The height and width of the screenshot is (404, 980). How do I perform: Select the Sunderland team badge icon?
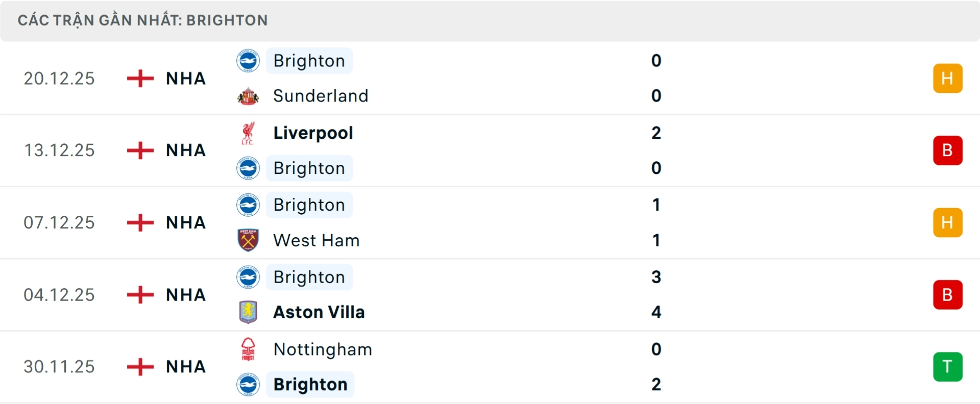tap(249, 95)
